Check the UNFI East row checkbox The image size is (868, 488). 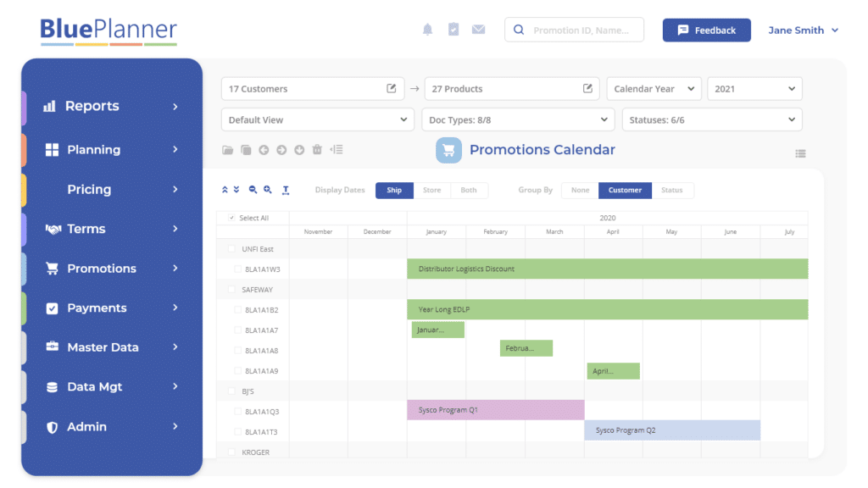point(231,248)
